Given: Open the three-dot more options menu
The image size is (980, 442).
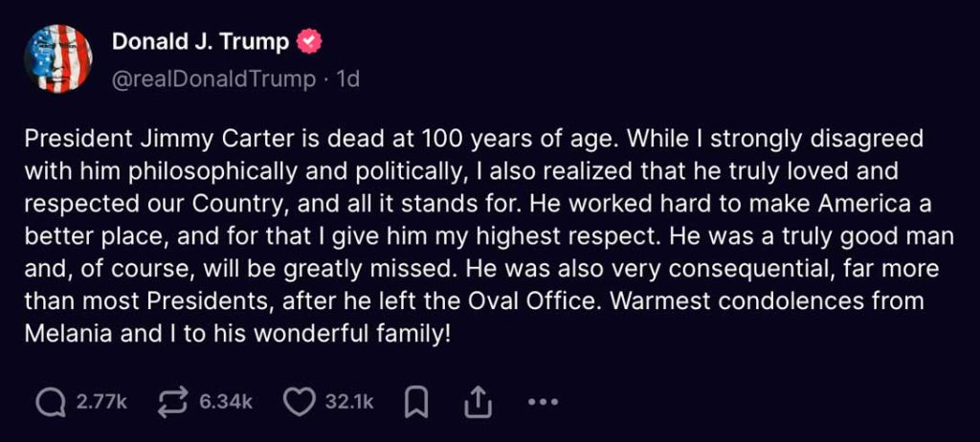Looking at the screenshot, I should pos(543,403).
